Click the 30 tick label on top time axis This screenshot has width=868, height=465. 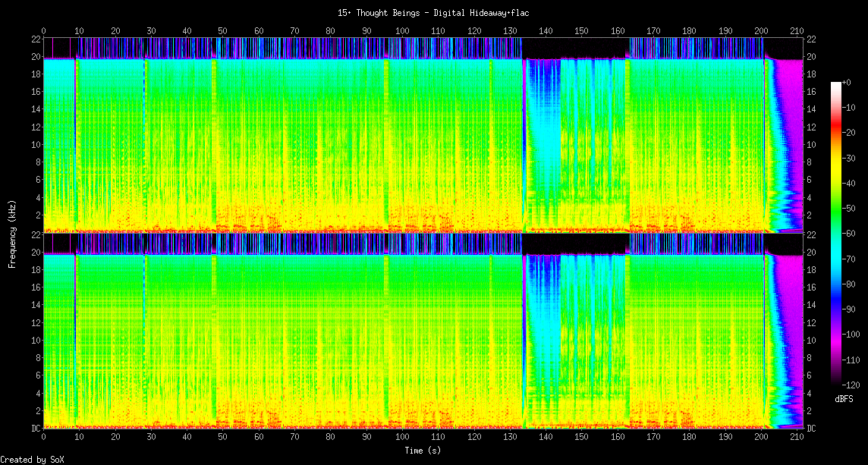(151, 31)
